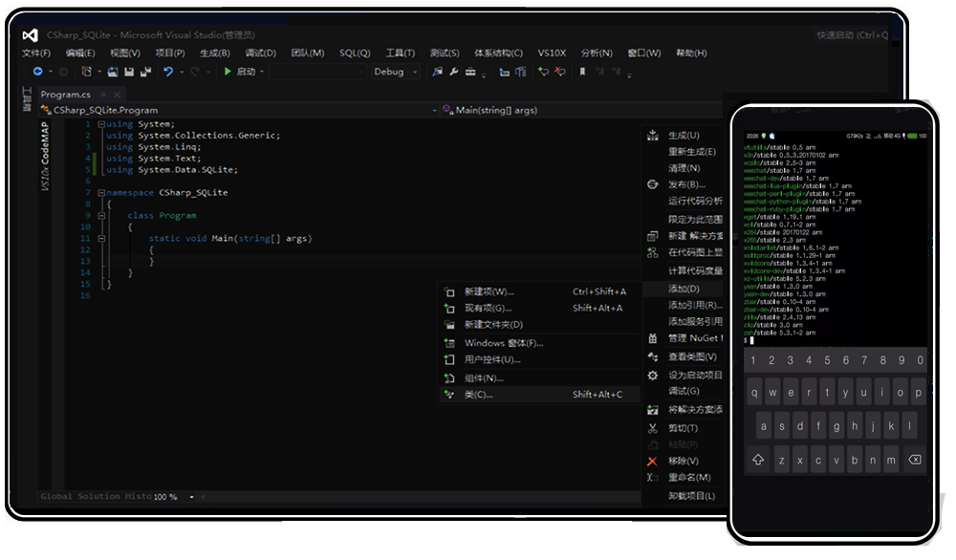
Task: Tap the number 5 key on phone keyboard
Action: click(x=827, y=360)
